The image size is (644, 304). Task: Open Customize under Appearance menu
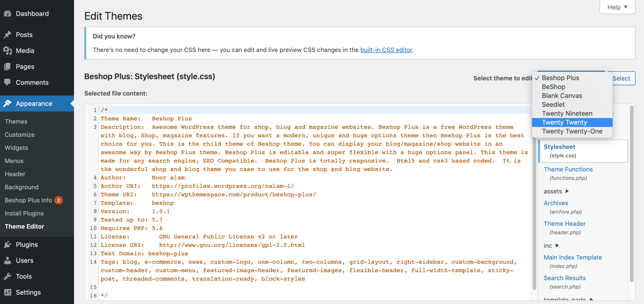point(20,135)
